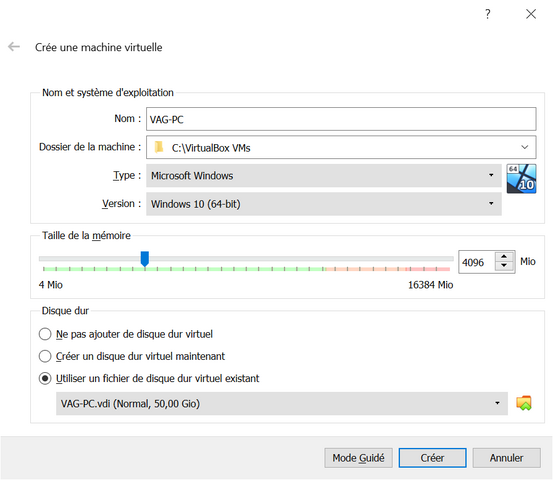
Task: Open help with the question mark icon
Action: 487,14
